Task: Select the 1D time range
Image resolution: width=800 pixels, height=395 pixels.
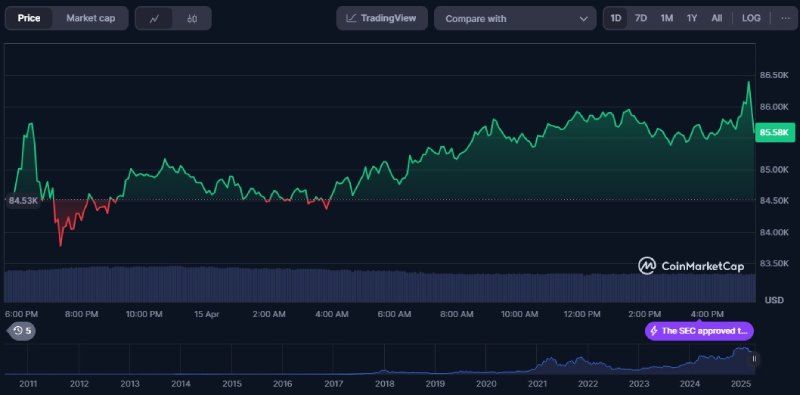Action: coord(616,18)
